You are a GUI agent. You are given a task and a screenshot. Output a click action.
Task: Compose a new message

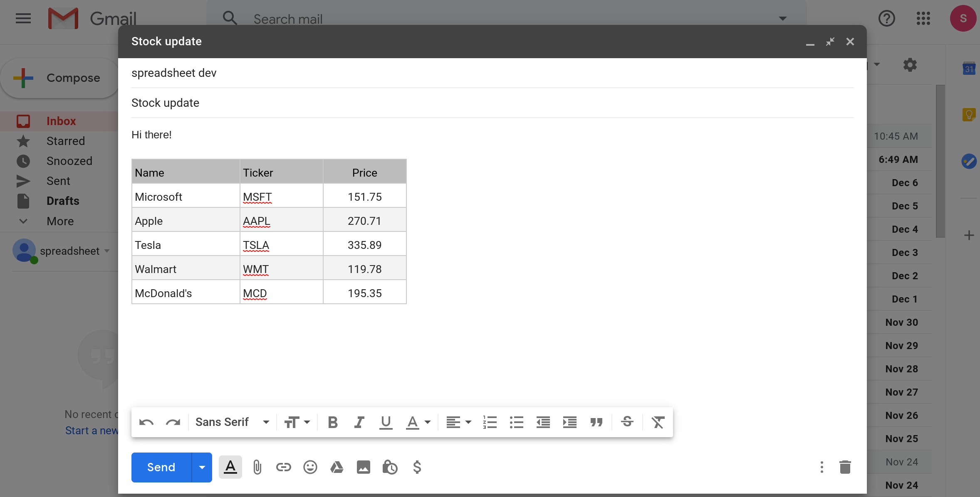59,78
